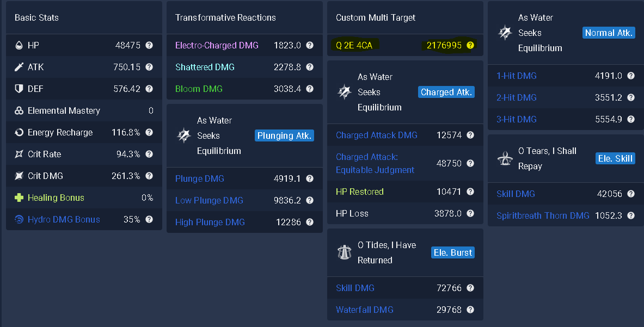Screen dimensions: 644x327
Task: Click the help icon next to Bloom DMG
Action: [310, 89]
